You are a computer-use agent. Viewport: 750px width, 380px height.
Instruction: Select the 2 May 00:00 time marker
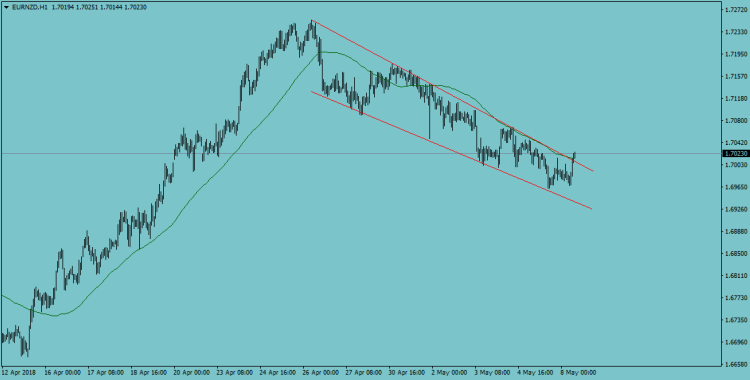tap(449, 372)
